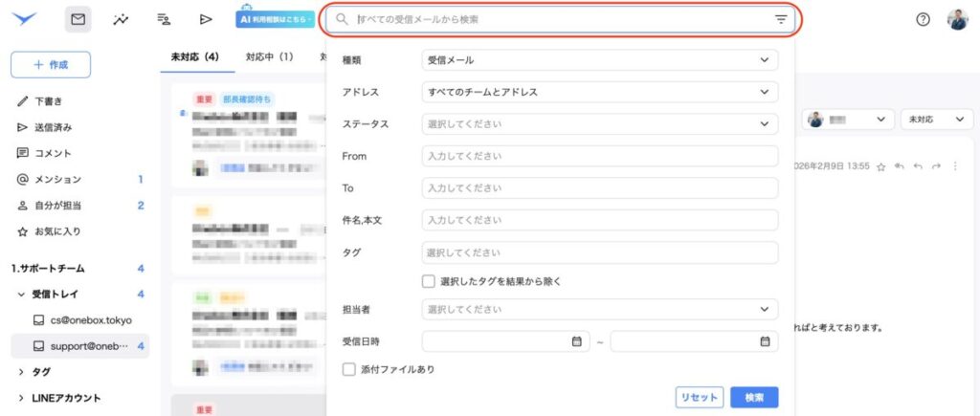980x416 pixels.
Task: Open the mail inbox icon in top bar
Action: 78,19
